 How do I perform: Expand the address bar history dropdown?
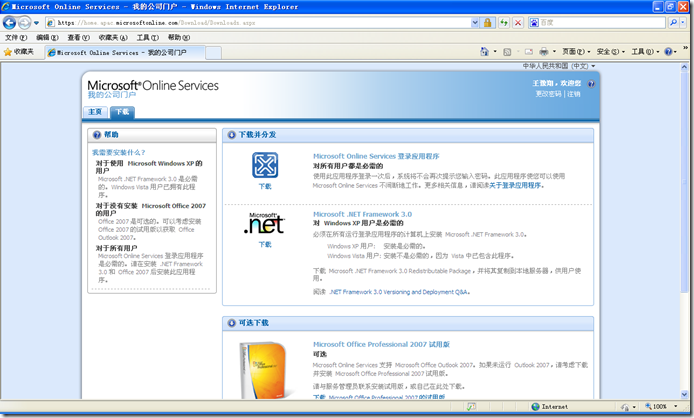475,22
